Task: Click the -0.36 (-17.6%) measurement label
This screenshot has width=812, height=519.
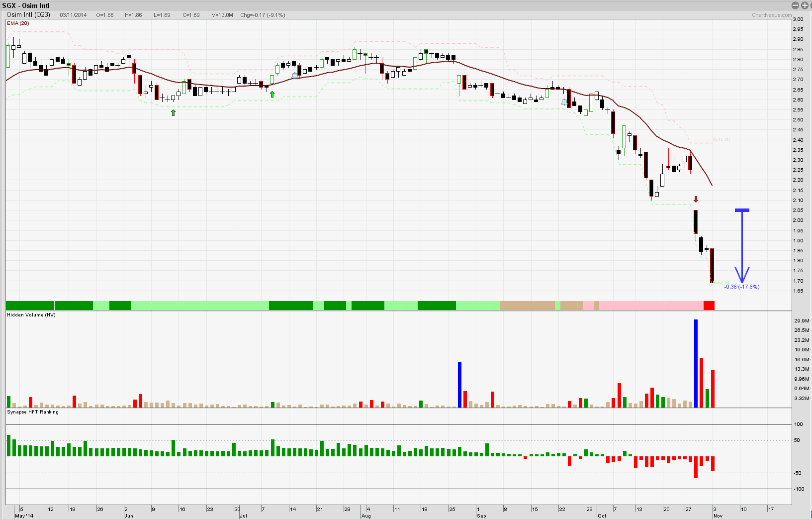Action: click(741, 287)
